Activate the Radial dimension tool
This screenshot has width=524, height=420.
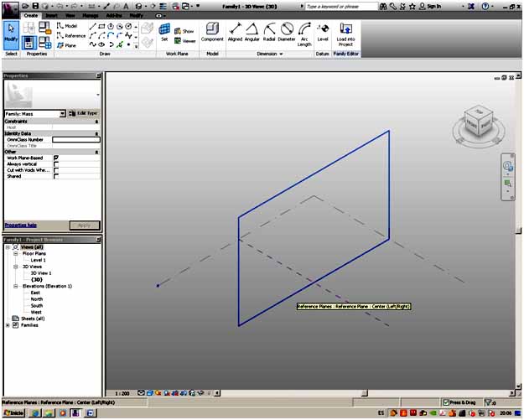click(x=270, y=32)
